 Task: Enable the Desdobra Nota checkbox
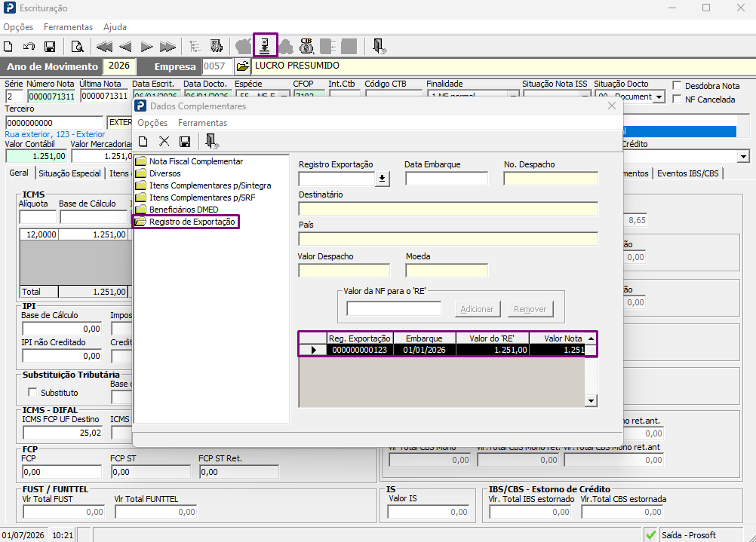click(677, 86)
